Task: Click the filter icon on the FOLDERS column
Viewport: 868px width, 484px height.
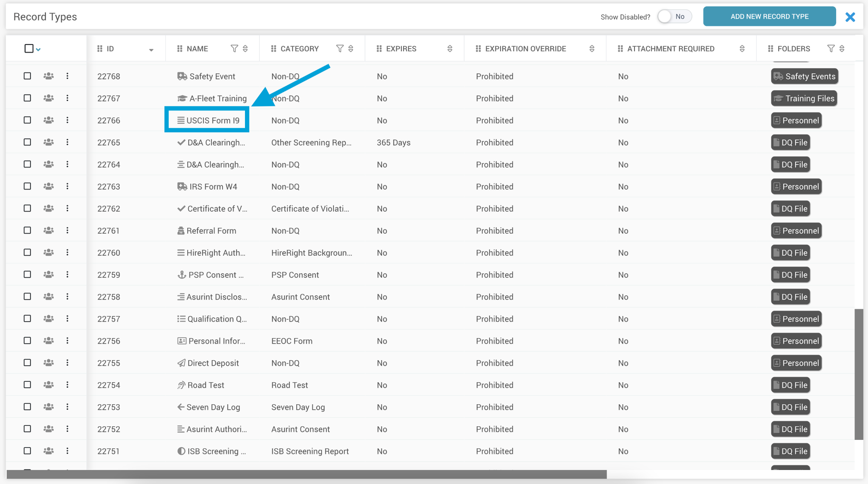Action: coord(831,49)
